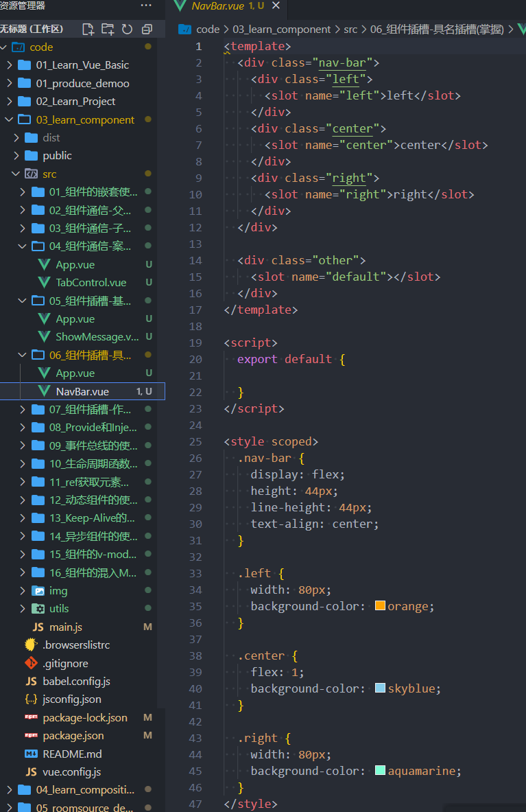Expand the 13_Keep-Alive的... folder
This screenshot has height=812, width=526.
pyautogui.click(x=22, y=518)
